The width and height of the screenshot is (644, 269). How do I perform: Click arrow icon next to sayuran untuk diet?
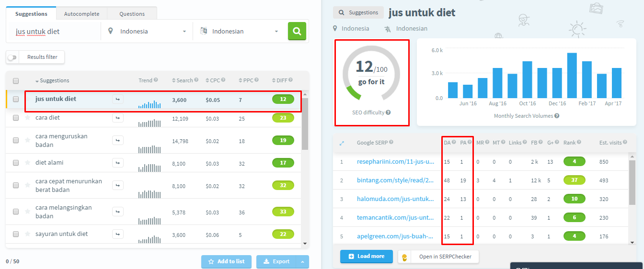click(x=118, y=234)
